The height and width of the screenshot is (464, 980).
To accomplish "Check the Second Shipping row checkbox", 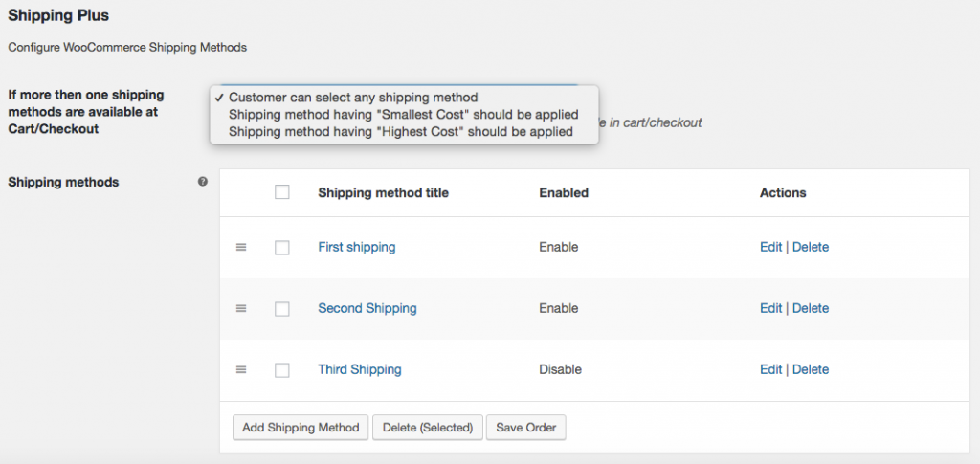I will coord(282,309).
